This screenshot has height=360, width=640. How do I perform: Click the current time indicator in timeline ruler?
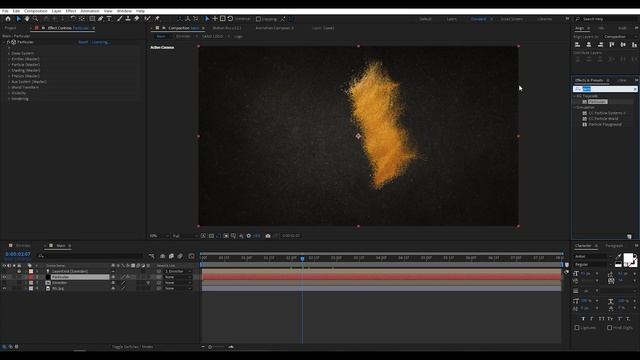point(302,258)
